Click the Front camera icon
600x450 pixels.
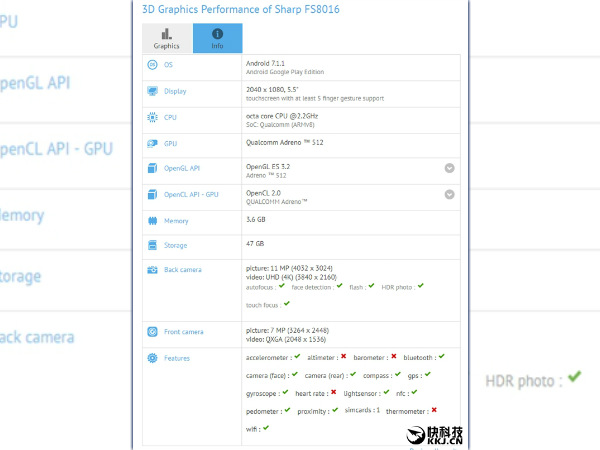[x=152, y=332]
